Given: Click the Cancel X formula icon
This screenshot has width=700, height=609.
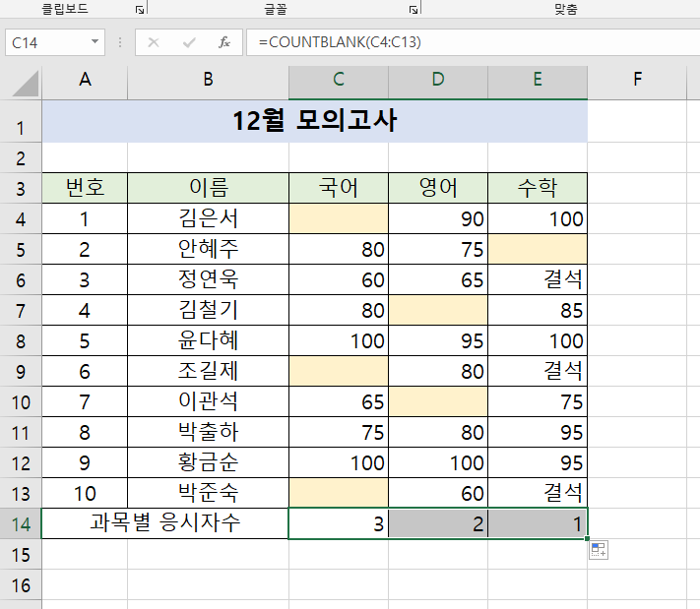Looking at the screenshot, I should pos(154,42).
